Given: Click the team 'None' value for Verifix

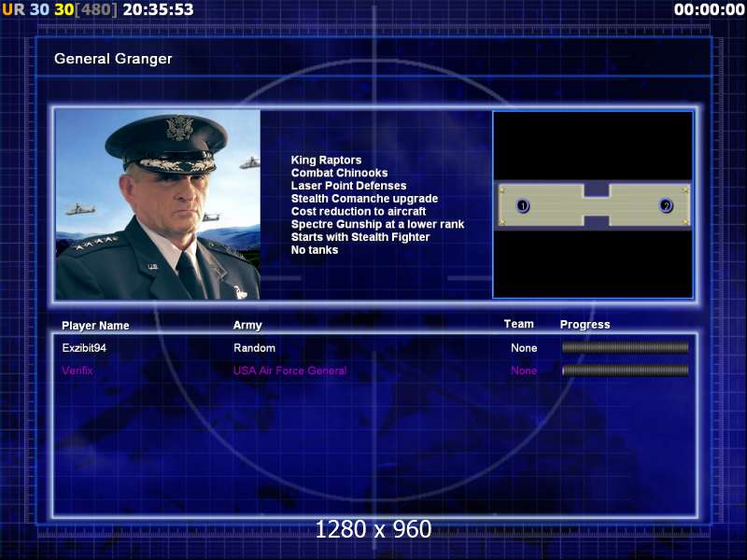Looking at the screenshot, I should tap(524, 370).
